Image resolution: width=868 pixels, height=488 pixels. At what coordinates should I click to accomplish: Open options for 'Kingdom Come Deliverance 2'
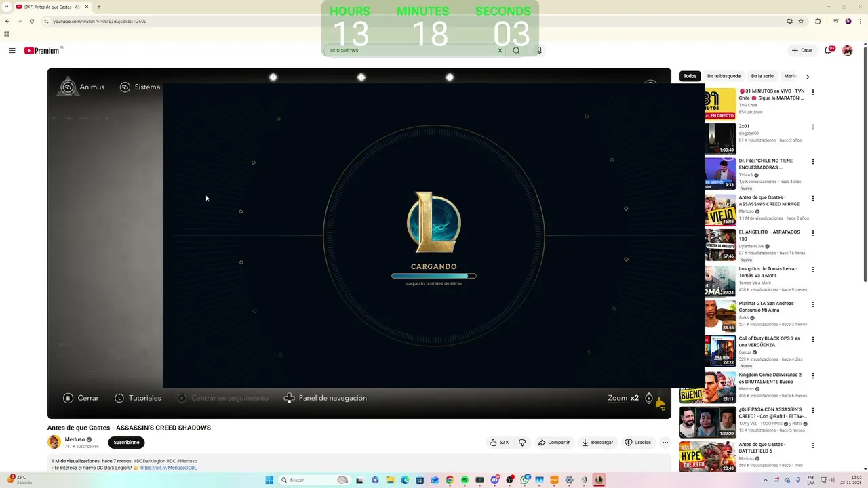tap(813, 375)
